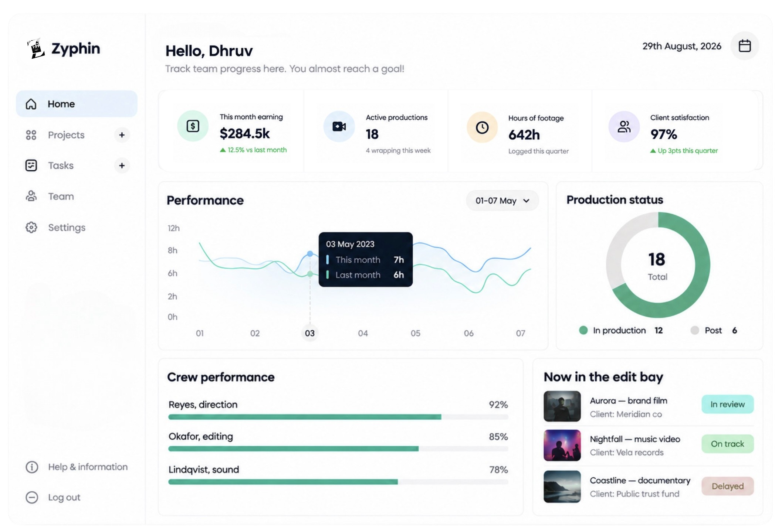782x532 pixels.
Task: Click the people Client satisfaction icon
Action: 624,127
